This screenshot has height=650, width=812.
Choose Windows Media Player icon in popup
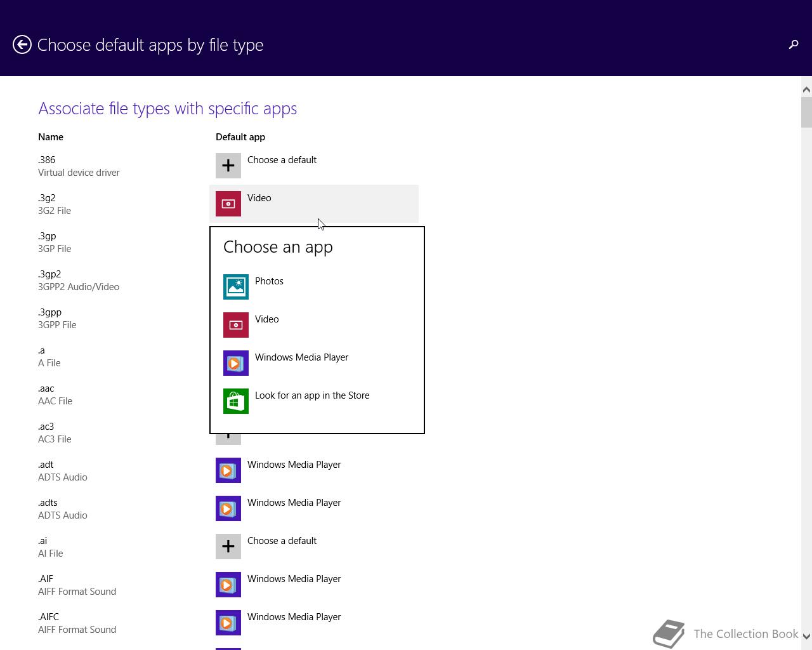[236, 363]
